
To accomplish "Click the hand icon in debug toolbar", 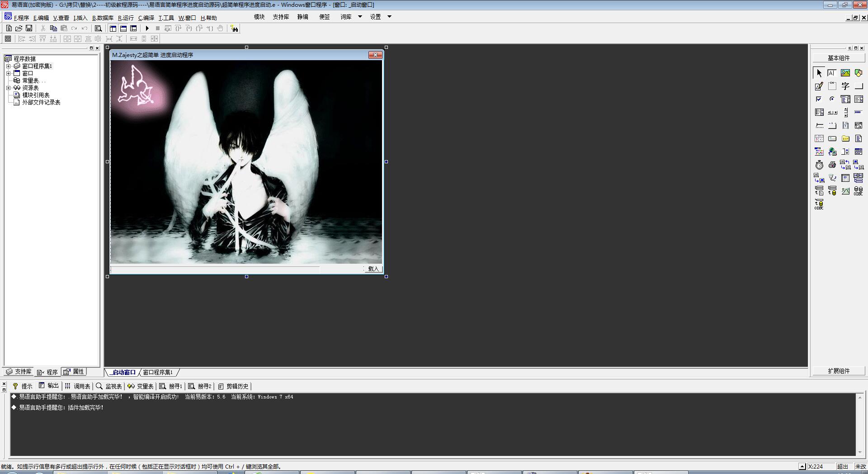I will pyautogui.click(x=220, y=28).
